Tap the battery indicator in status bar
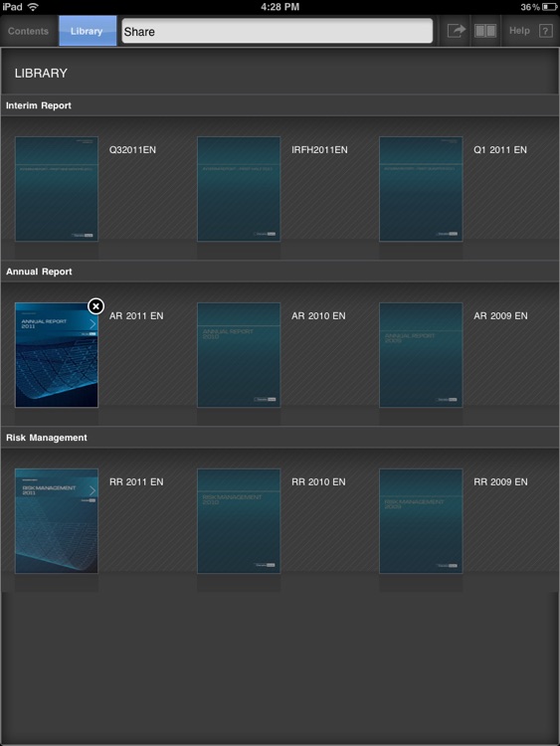Image resolution: width=560 pixels, height=746 pixels. 549,7
